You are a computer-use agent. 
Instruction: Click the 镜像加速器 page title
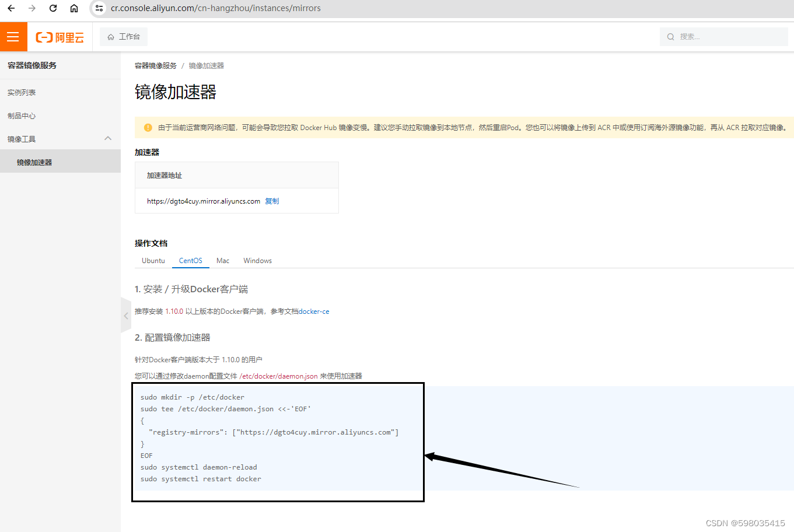176,92
